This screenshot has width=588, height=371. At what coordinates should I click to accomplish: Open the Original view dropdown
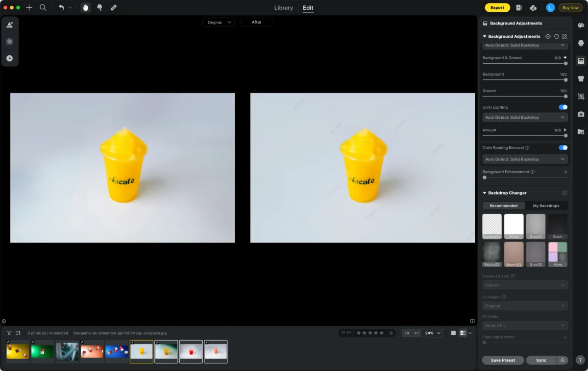pyautogui.click(x=219, y=22)
